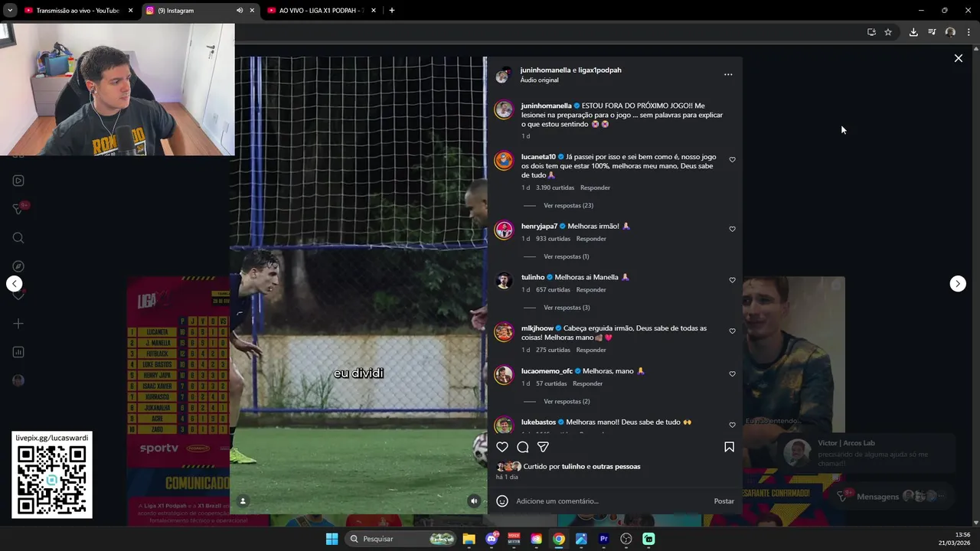Go to the previous post arrow
Screen dimensions: 980x551
pos(15,284)
